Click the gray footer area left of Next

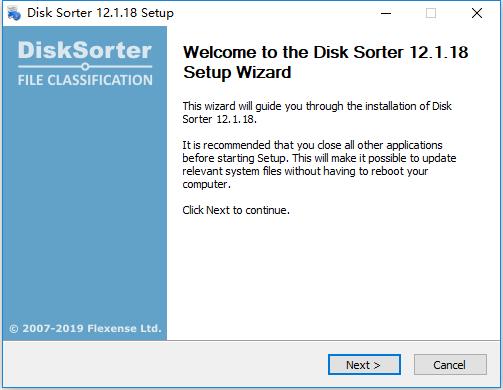165,365
